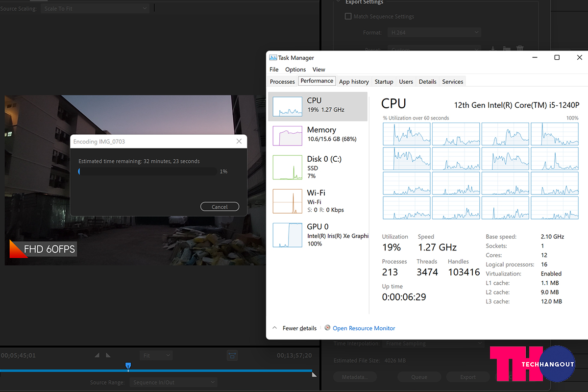588x392 pixels.
Task: Click the Processes count 213
Action: pyautogui.click(x=390, y=272)
